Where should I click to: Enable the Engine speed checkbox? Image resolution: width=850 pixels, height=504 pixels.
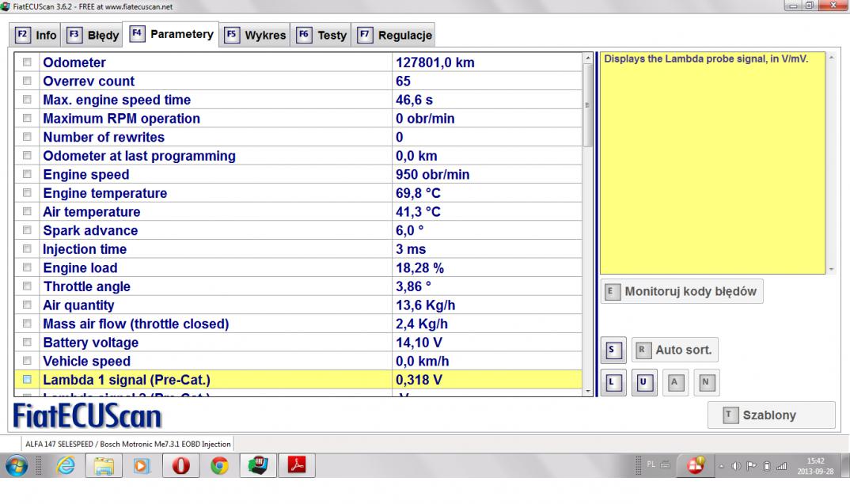[27, 175]
